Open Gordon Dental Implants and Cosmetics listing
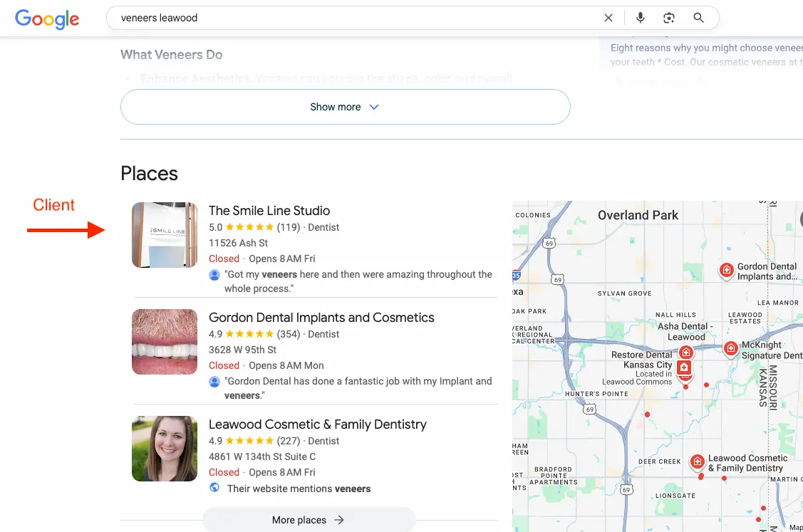803x532 pixels. click(x=321, y=318)
